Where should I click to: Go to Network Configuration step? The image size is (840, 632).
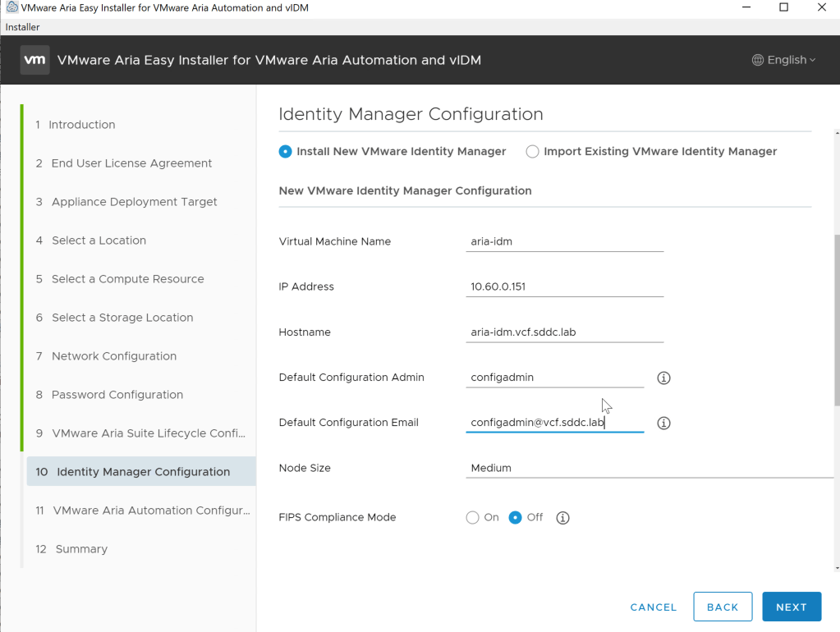[113, 356]
